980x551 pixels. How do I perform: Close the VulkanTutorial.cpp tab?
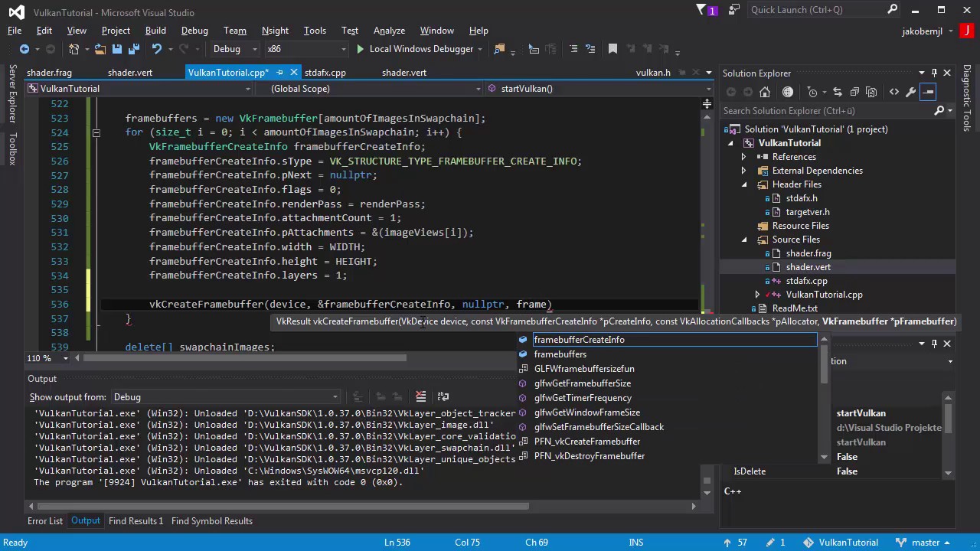click(294, 73)
